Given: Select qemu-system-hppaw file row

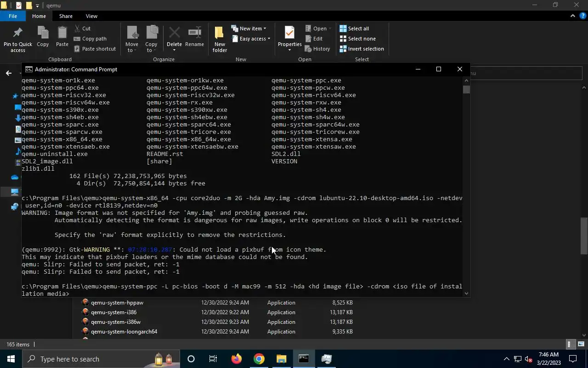Looking at the screenshot, I should [x=217, y=303].
